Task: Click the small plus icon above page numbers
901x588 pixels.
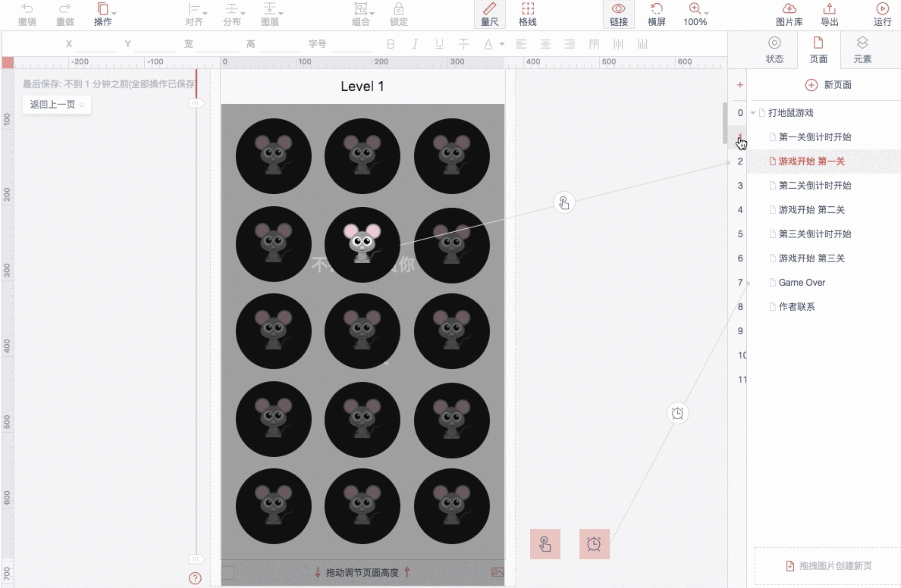Action: point(740,85)
